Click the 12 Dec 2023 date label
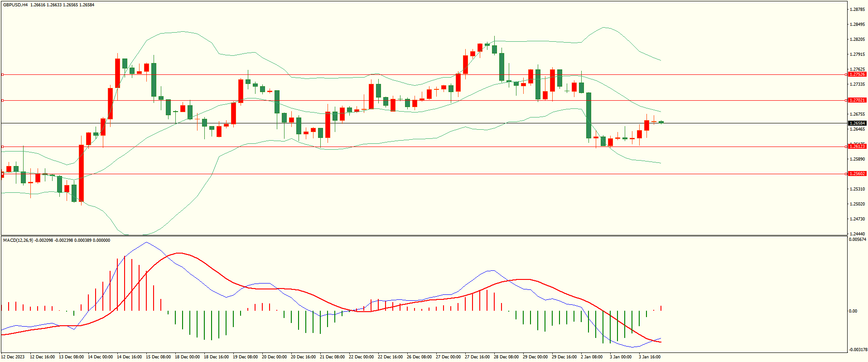Screen dimensions: 868x362 point(13,357)
